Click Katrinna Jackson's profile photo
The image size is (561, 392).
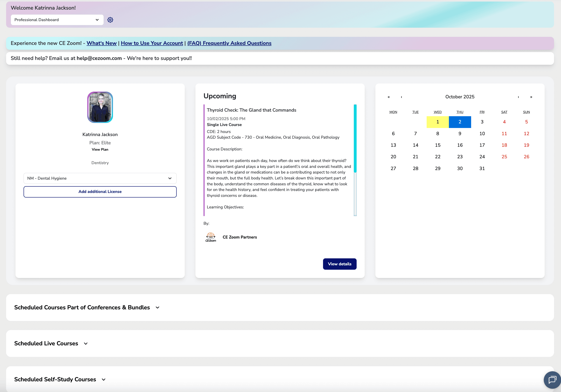tap(100, 107)
